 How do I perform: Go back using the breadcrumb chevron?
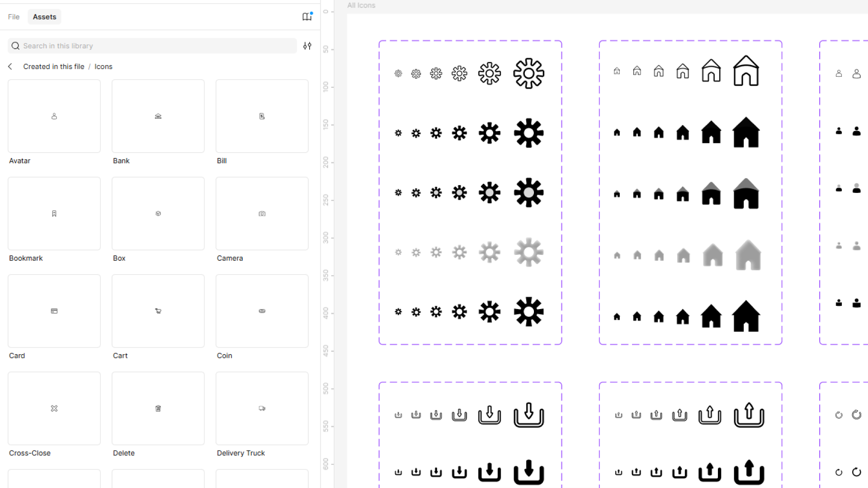coord(10,66)
